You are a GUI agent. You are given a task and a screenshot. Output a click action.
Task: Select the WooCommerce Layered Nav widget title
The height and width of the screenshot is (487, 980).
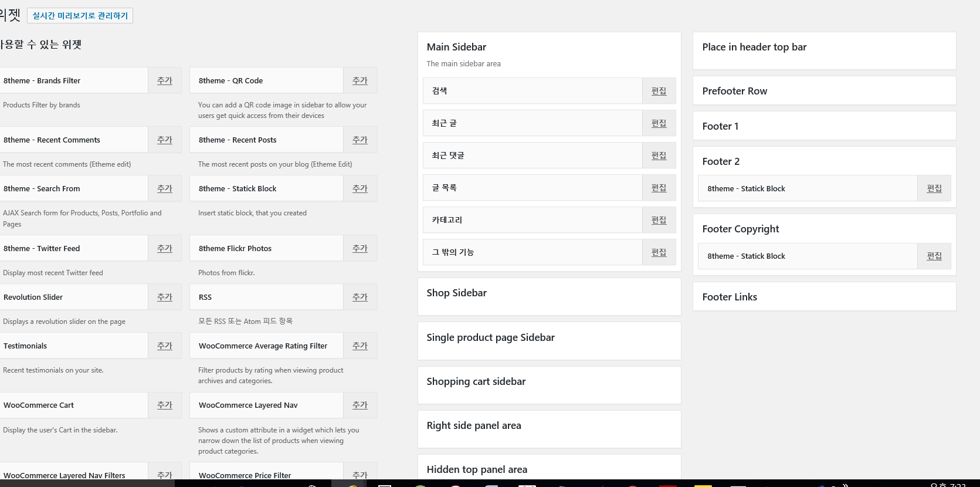[248, 405]
